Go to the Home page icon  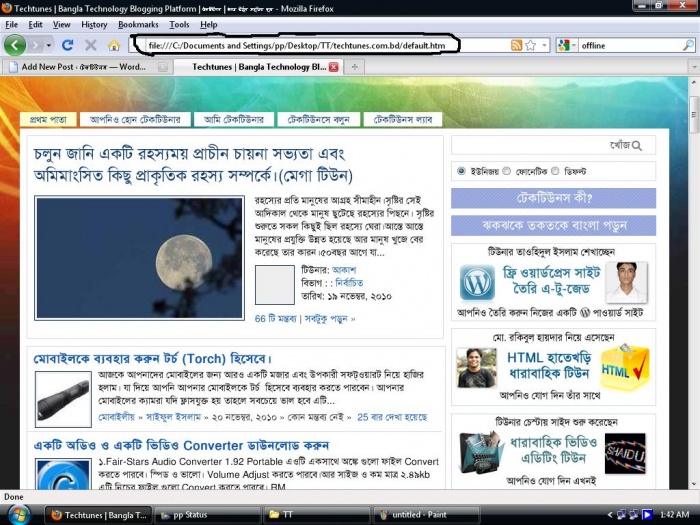pos(114,45)
